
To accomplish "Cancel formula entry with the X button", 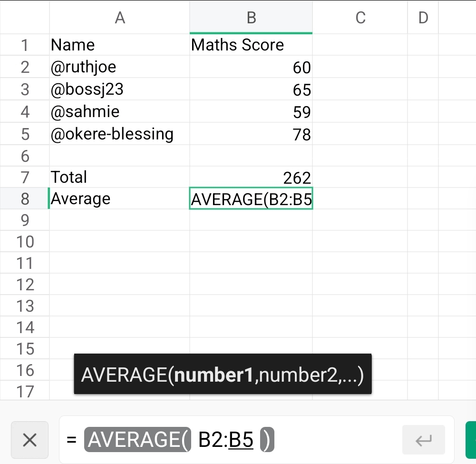I will click(30, 440).
